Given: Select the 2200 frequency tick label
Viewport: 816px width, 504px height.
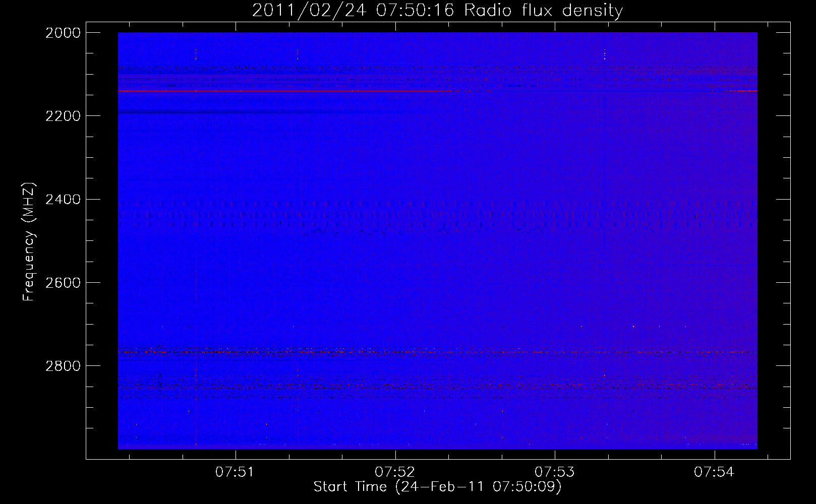Looking at the screenshot, I should [x=63, y=116].
